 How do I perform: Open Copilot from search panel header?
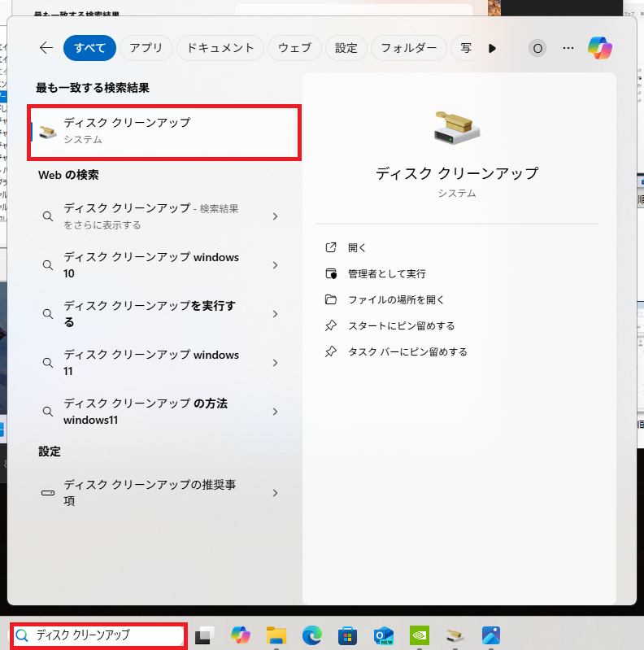pos(600,48)
